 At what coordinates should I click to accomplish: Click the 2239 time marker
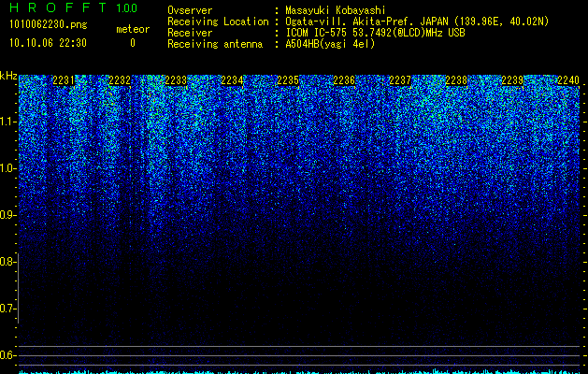512,80
